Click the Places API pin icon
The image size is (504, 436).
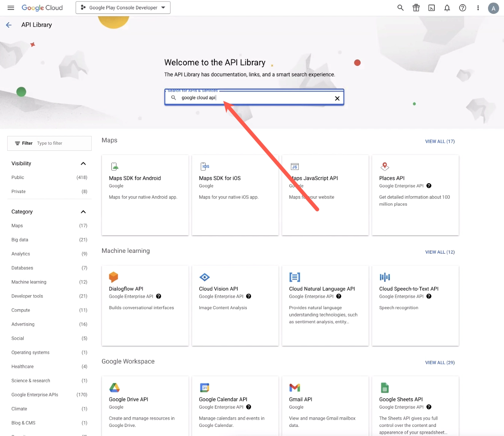tap(385, 166)
